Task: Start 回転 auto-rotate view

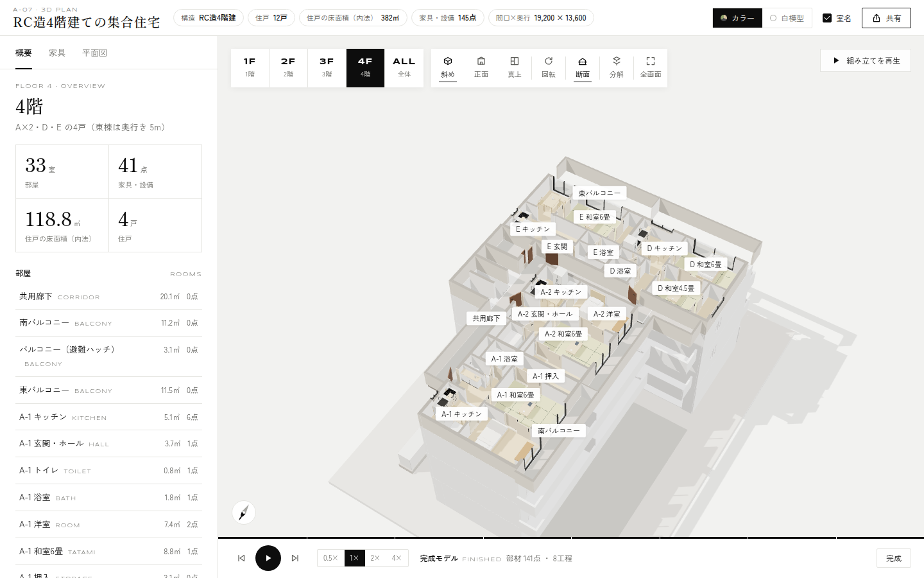Action: point(549,67)
